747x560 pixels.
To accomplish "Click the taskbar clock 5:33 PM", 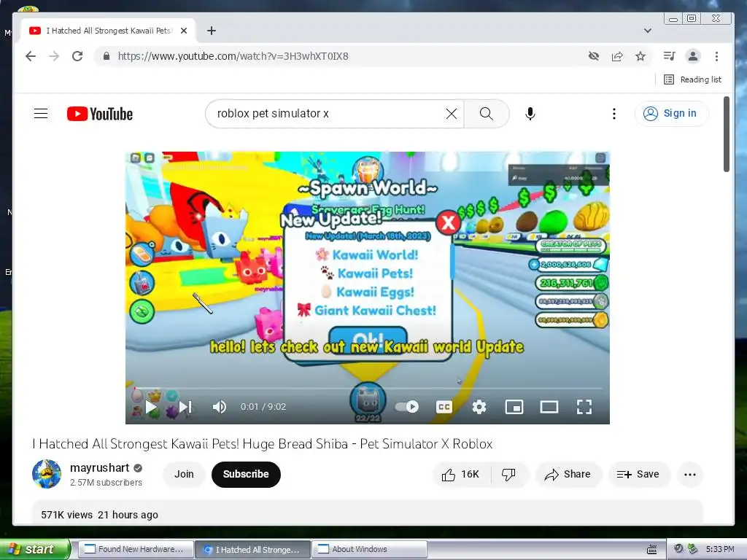I will click(720, 549).
